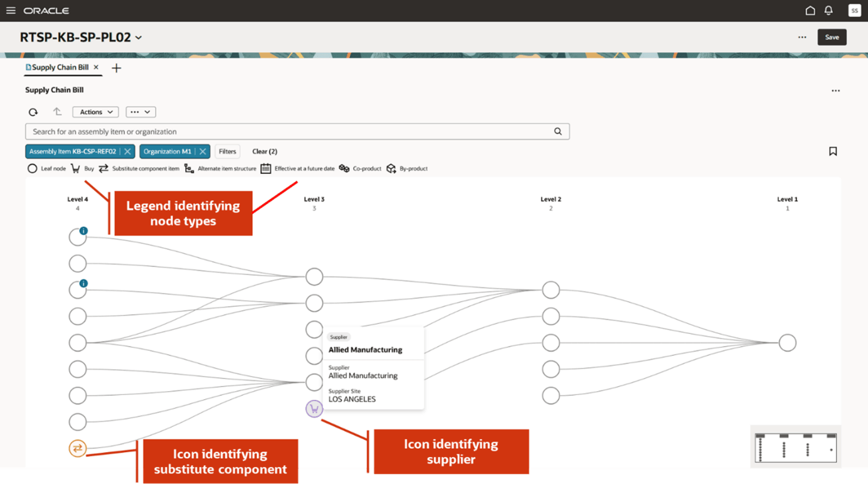
Task: Open the Filters button
Action: coord(227,151)
